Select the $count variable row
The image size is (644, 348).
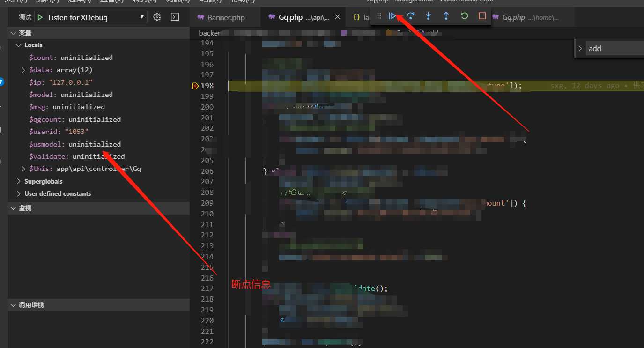coord(99,58)
